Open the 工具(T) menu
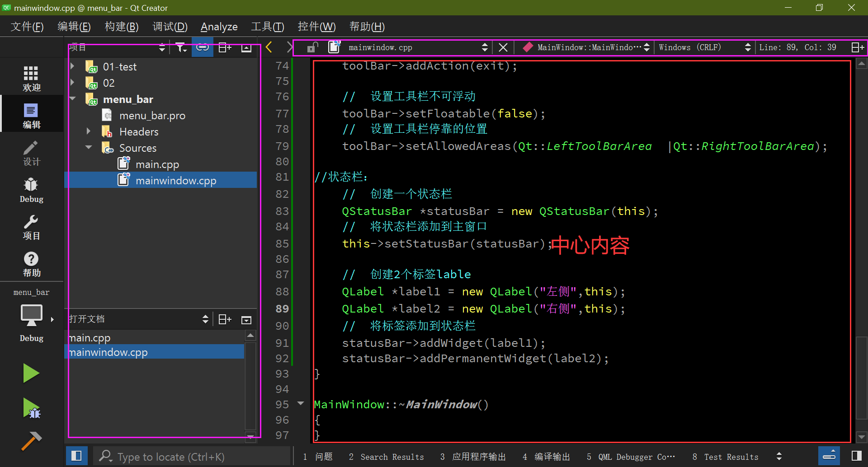Image resolution: width=868 pixels, height=467 pixels. coord(268,27)
